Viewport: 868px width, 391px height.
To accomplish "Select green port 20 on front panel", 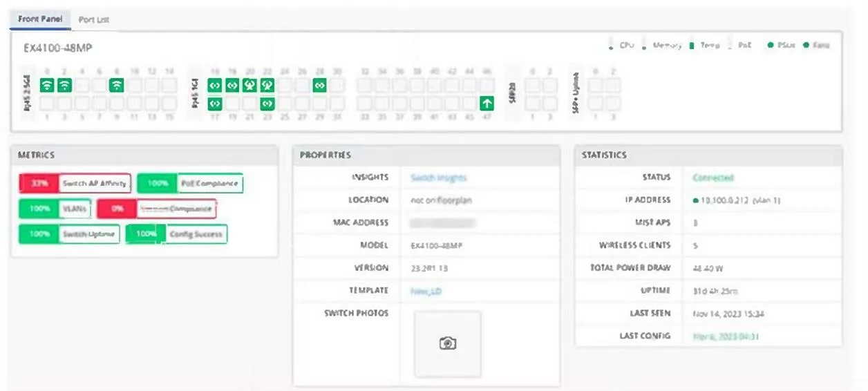I will point(250,86).
